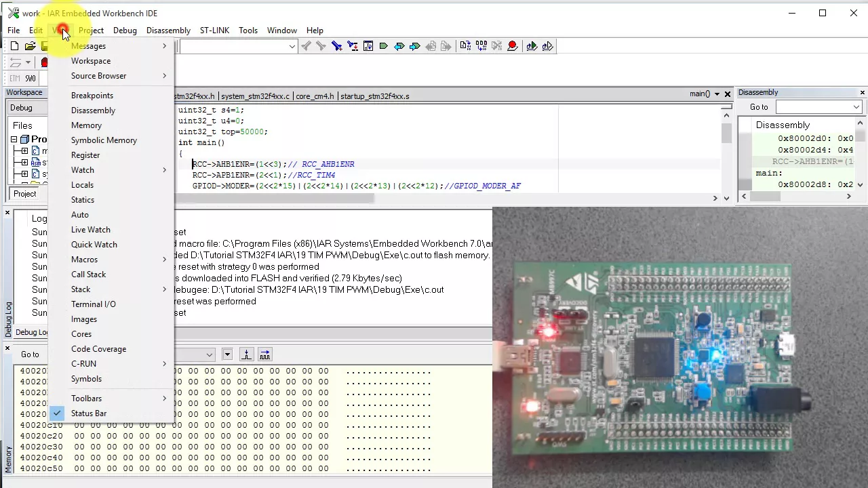Close the Memory panel
This screenshot has height=488, width=868.
coord(7,348)
